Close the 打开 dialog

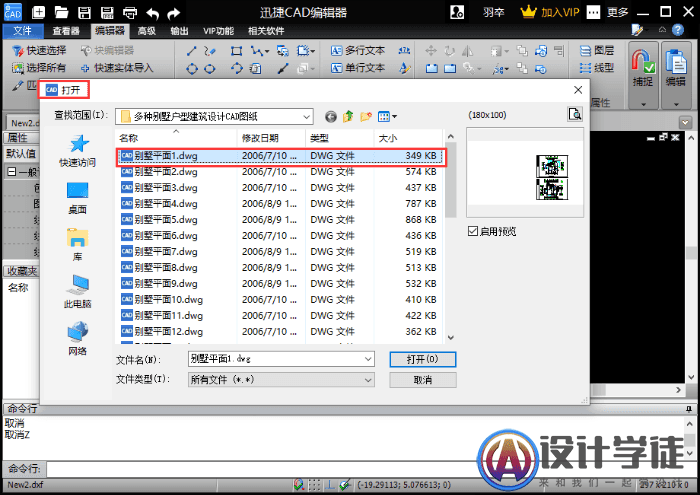(x=578, y=90)
